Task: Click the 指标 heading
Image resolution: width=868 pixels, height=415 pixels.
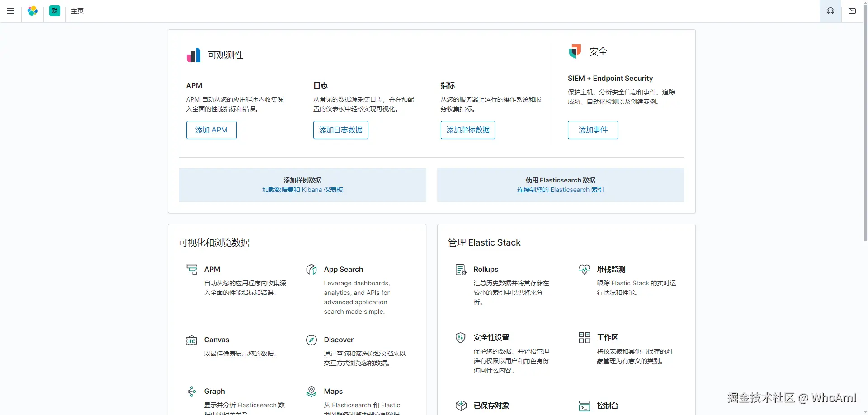Action: coord(448,86)
